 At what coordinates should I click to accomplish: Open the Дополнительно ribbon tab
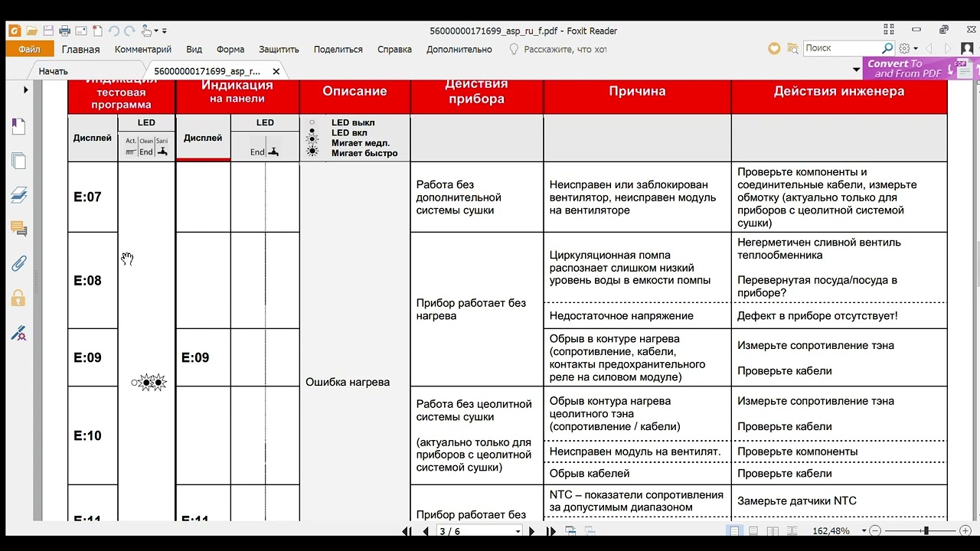point(459,49)
